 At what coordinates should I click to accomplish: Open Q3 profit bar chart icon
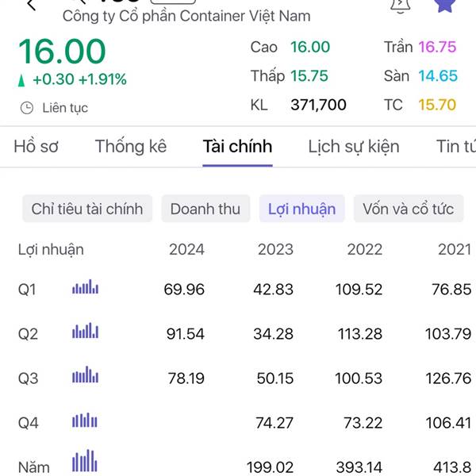86,374
